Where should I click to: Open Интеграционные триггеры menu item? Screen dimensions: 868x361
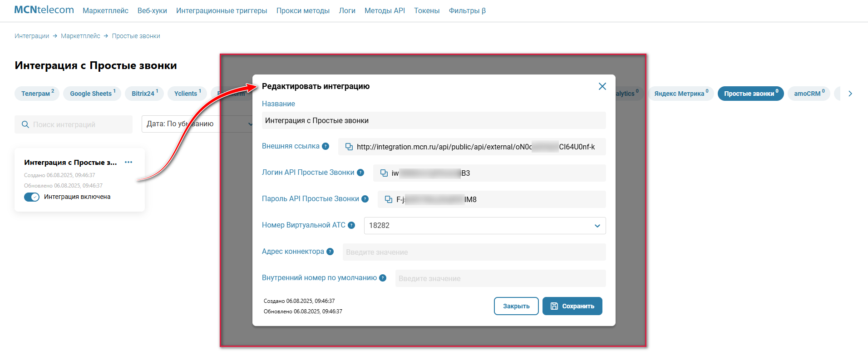point(222,10)
